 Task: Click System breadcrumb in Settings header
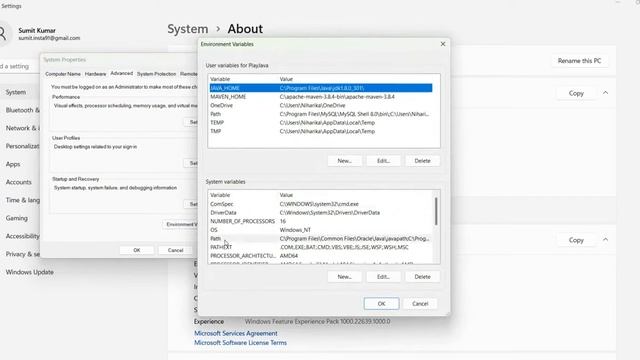point(188,29)
